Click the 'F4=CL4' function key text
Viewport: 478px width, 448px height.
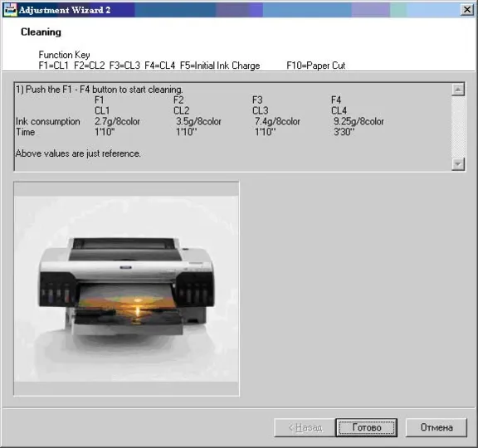pyautogui.click(x=160, y=66)
